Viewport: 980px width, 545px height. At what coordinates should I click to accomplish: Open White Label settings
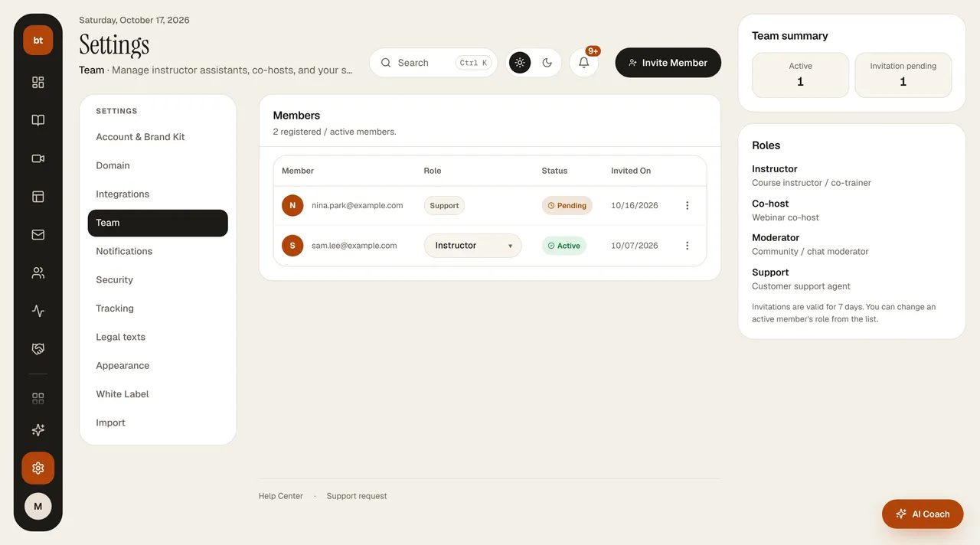coord(158,394)
